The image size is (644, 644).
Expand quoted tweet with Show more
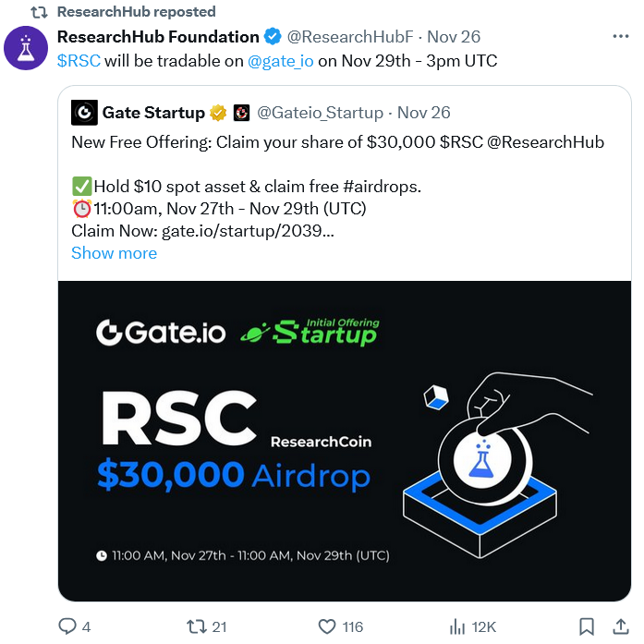click(x=115, y=253)
